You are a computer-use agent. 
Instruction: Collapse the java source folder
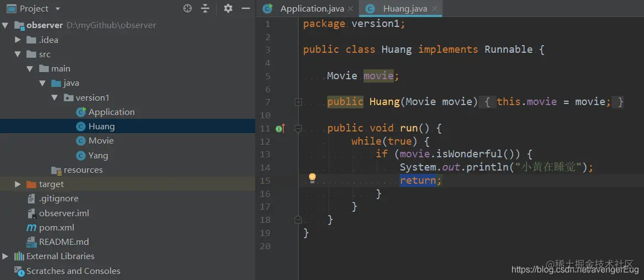click(x=42, y=83)
